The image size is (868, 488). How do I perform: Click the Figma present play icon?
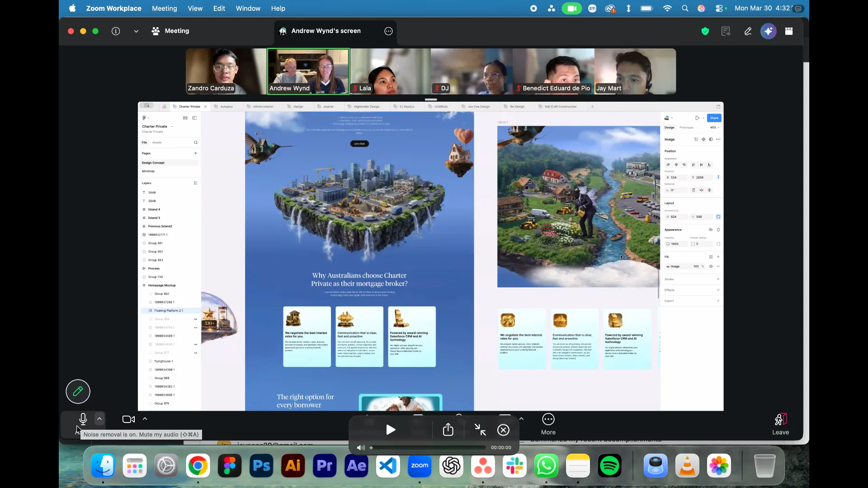point(697,118)
